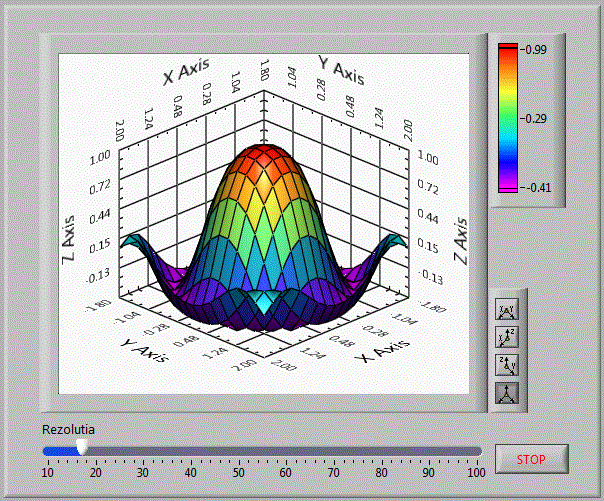Select the default 3D perspective view icon
This screenshot has width=604, height=501.
click(x=507, y=393)
